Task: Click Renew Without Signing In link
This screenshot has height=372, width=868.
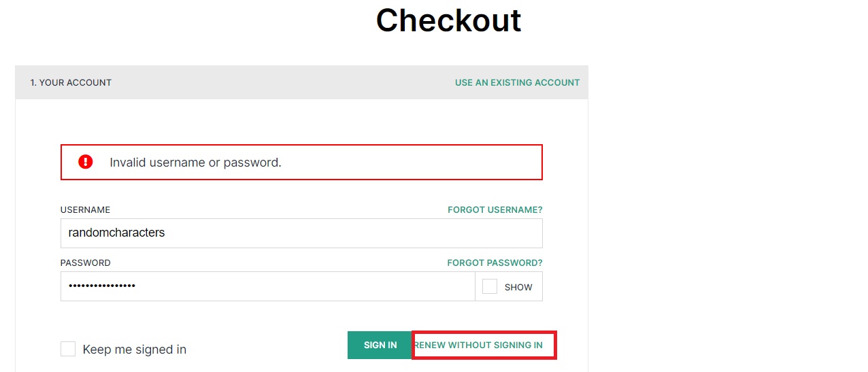Action: [479, 345]
